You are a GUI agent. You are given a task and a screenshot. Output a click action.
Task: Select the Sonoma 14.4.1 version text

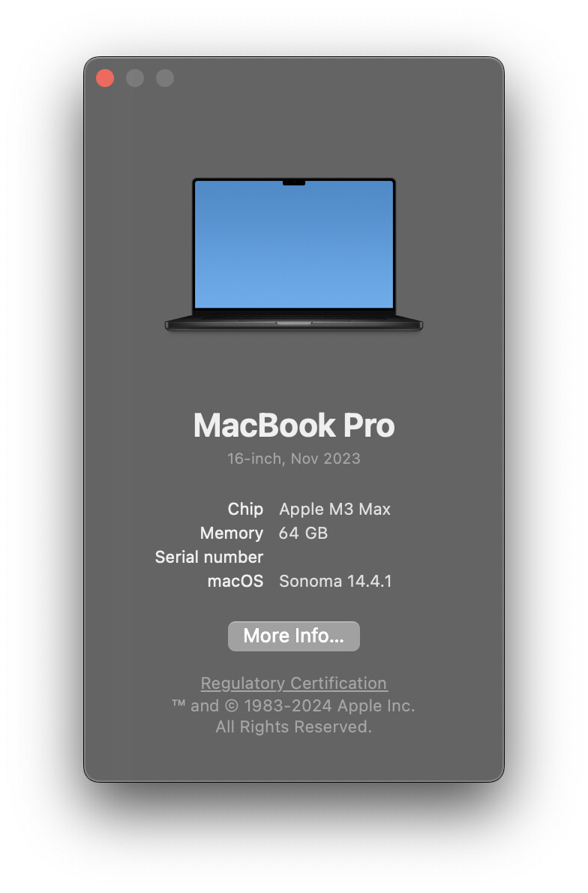[335, 581]
